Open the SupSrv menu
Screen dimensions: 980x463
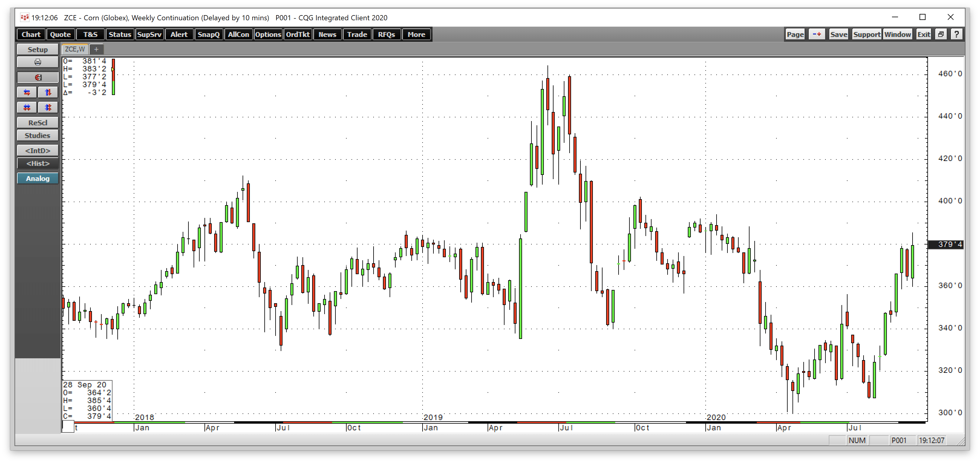click(x=149, y=34)
